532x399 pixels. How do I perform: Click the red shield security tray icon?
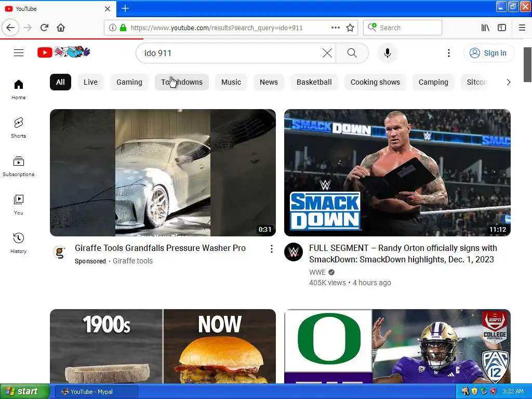click(x=494, y=391)
